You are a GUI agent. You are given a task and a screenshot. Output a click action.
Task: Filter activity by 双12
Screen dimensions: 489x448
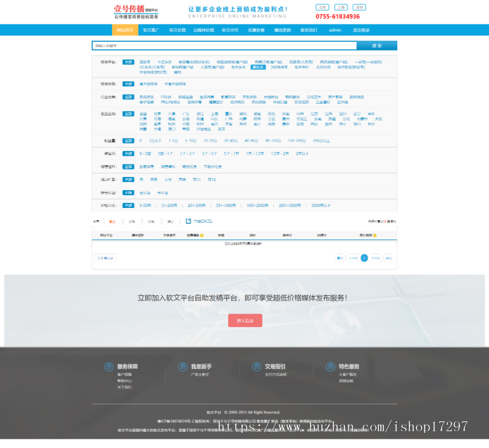pyautogui.click(x=212, y=180)
